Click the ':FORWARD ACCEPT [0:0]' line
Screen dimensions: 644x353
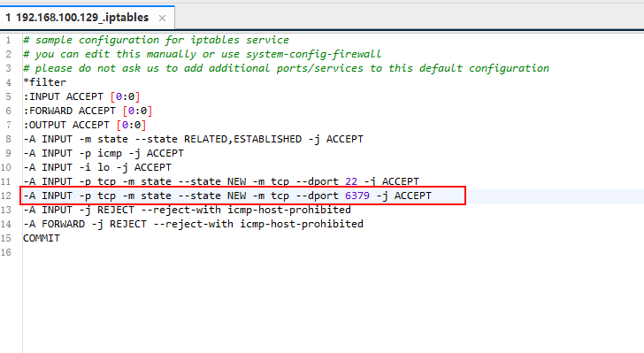88,111
